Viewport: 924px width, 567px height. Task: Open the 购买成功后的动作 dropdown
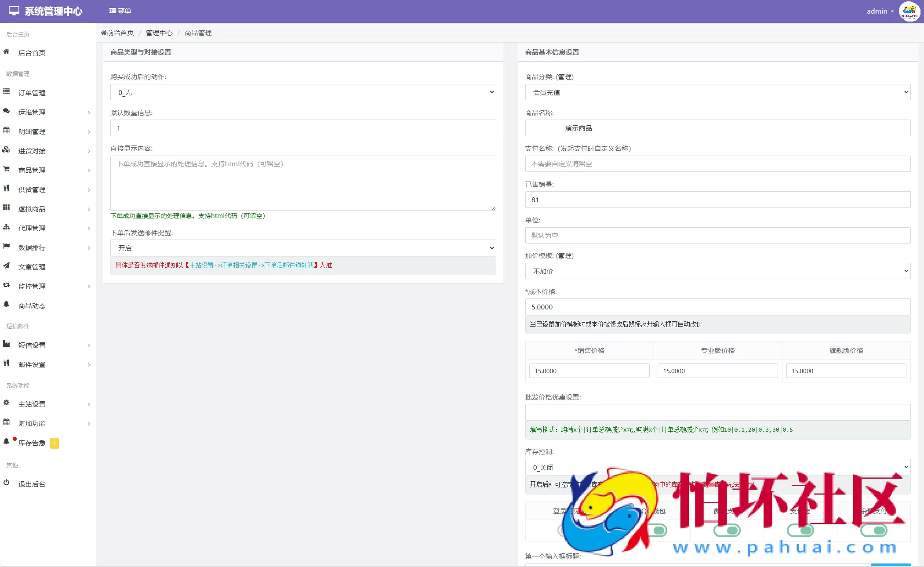pyautogui.click(x=303, y=92)
